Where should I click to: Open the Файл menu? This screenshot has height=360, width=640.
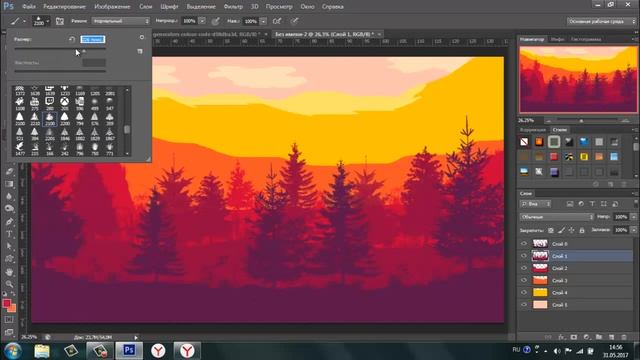click(x=28, y=7)
